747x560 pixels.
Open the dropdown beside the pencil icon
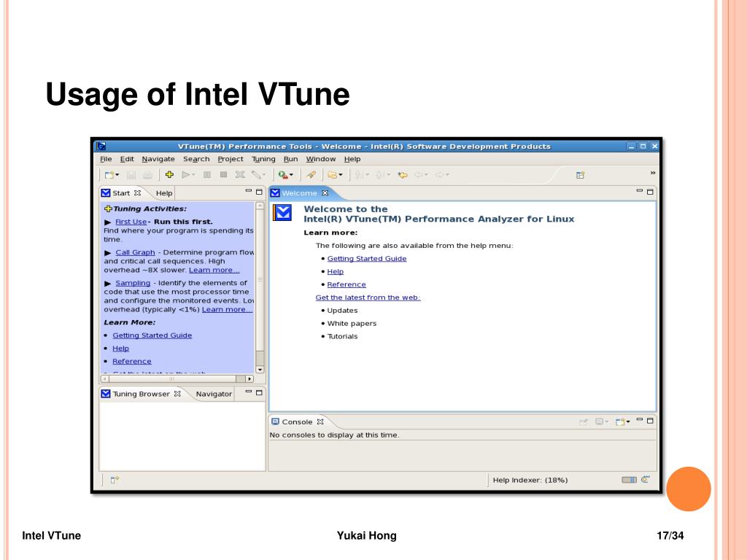tap(264, 175)
